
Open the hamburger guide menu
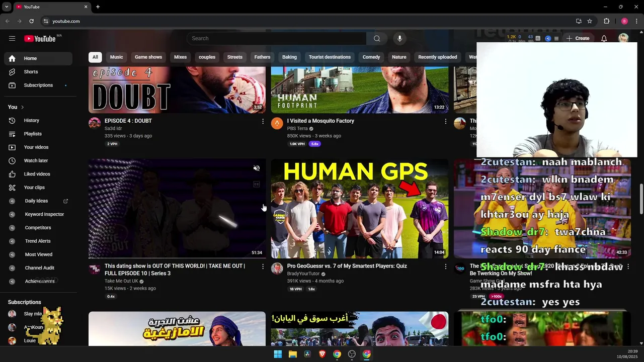[x=12, y=38]
